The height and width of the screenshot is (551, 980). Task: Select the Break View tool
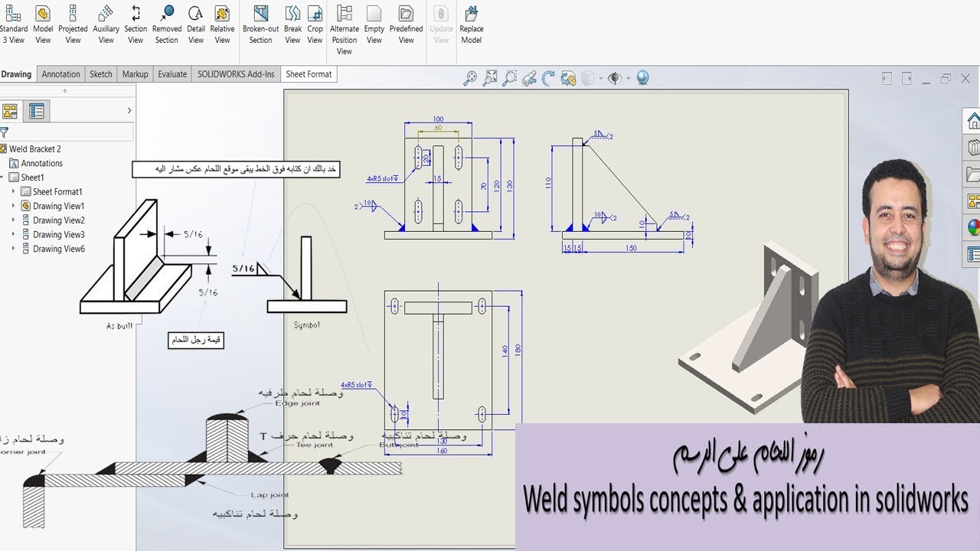pyautogui.click(x=292, y=24)
